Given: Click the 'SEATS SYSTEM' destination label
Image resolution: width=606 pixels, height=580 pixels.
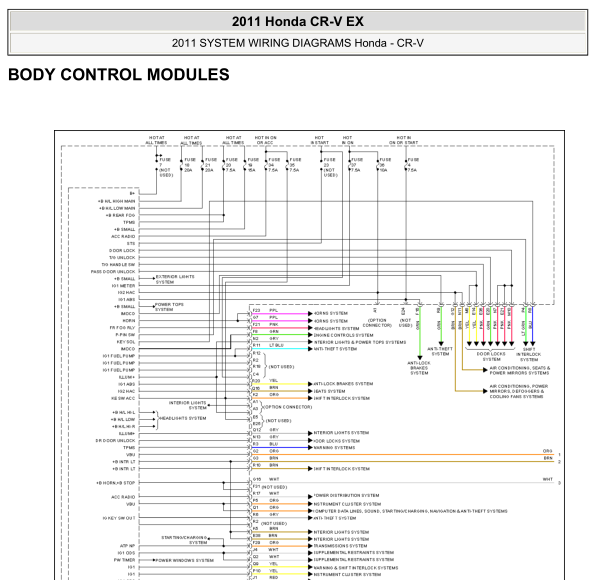Looking at the screenshot, I should 329,391.
